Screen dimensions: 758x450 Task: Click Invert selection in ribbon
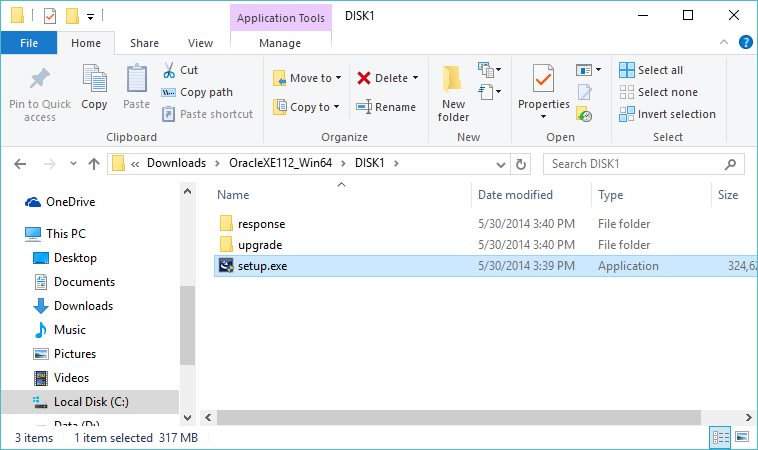coord(668,114)
